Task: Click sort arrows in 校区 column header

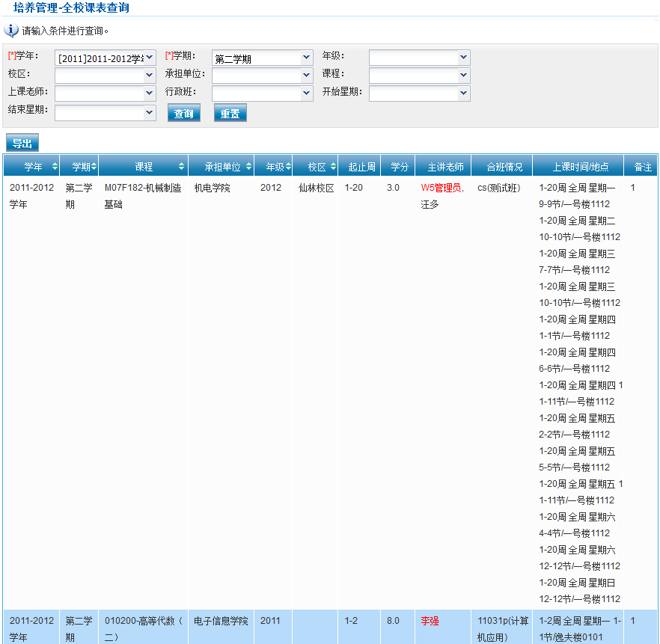Action: tap(333, 167)
